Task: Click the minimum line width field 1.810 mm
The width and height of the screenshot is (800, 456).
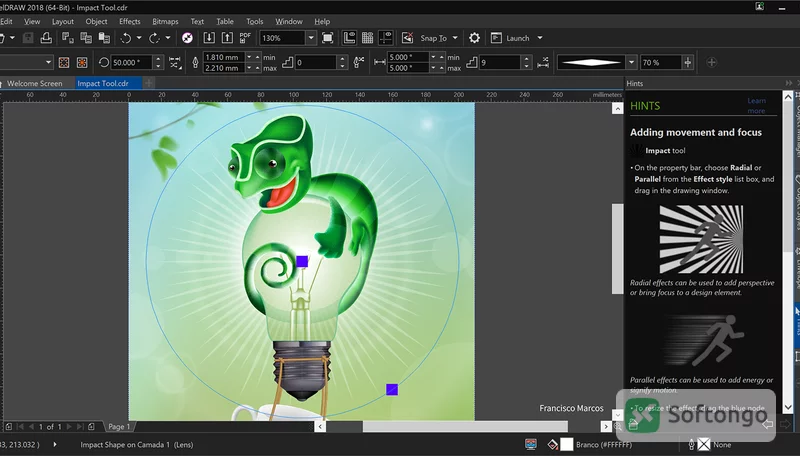Action: pyautogui.click(x=223, y=57)
